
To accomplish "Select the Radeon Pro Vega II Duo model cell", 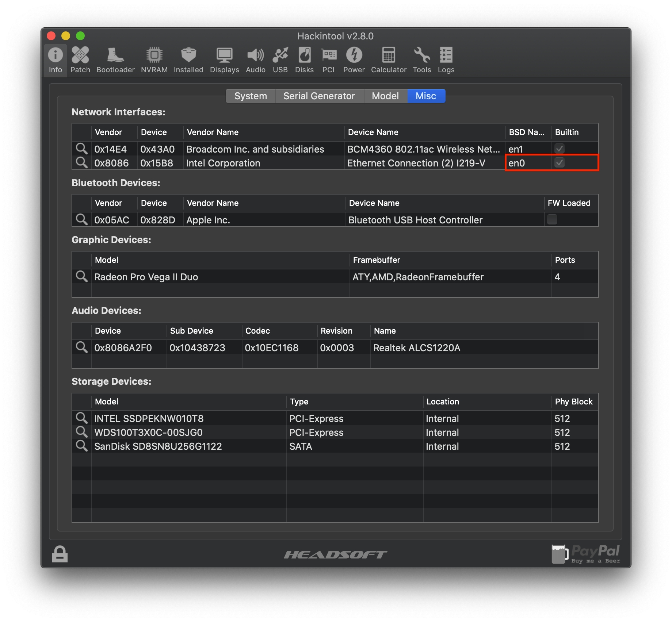I will (221, 277).
